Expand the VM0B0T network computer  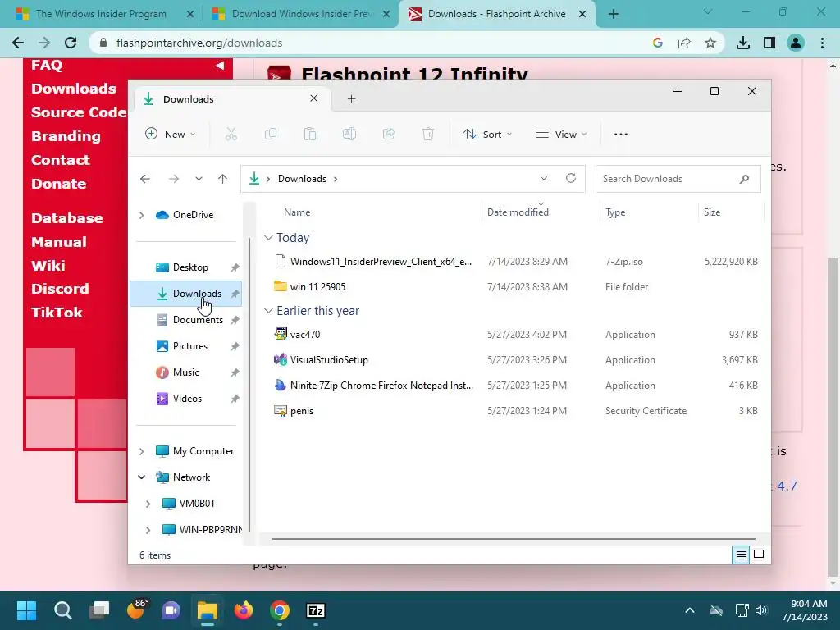[x=148, y=504]
